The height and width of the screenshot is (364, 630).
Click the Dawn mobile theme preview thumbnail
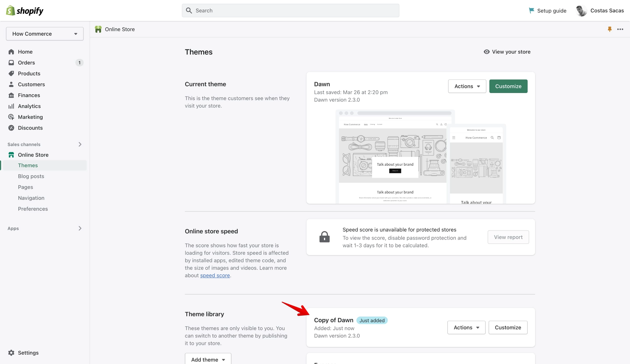(476, 164)
